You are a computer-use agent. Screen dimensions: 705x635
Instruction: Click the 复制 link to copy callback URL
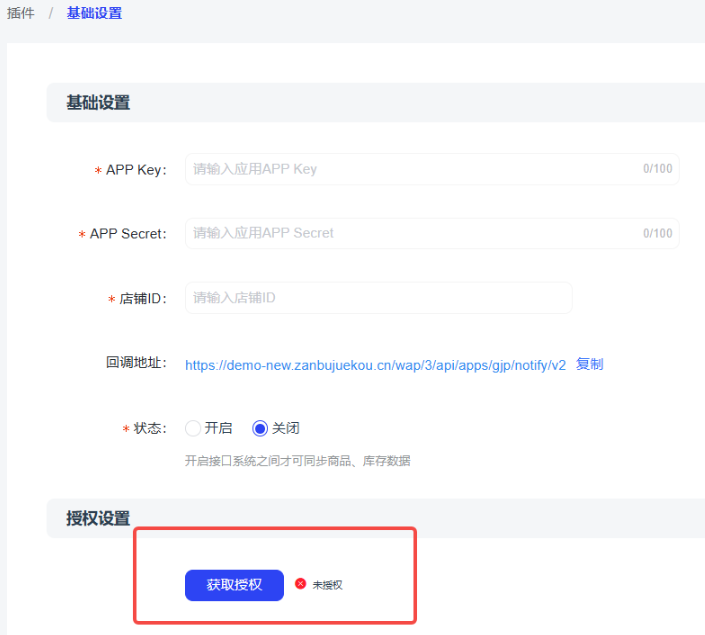(589, 365)
